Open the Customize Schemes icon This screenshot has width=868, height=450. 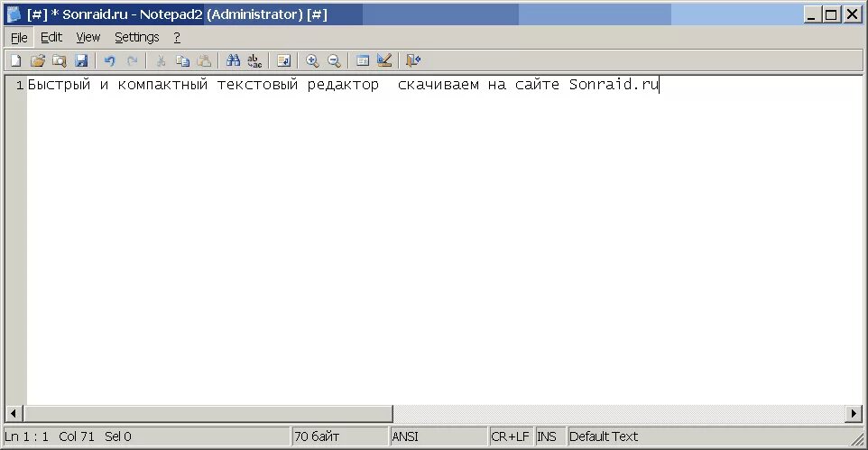pyautogui.click(x=384, y=60)
